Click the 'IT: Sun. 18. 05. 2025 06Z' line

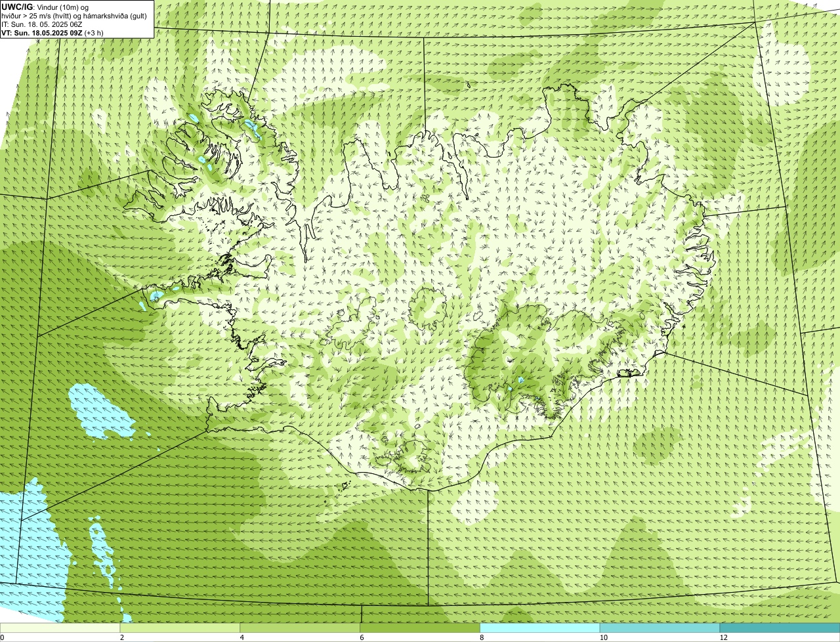tap(42, 24)
